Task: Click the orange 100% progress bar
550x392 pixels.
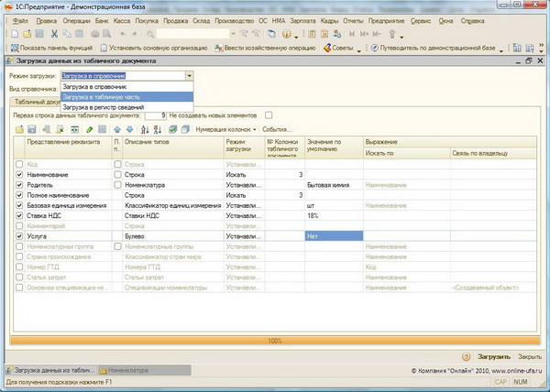Action: pos(275,341)
